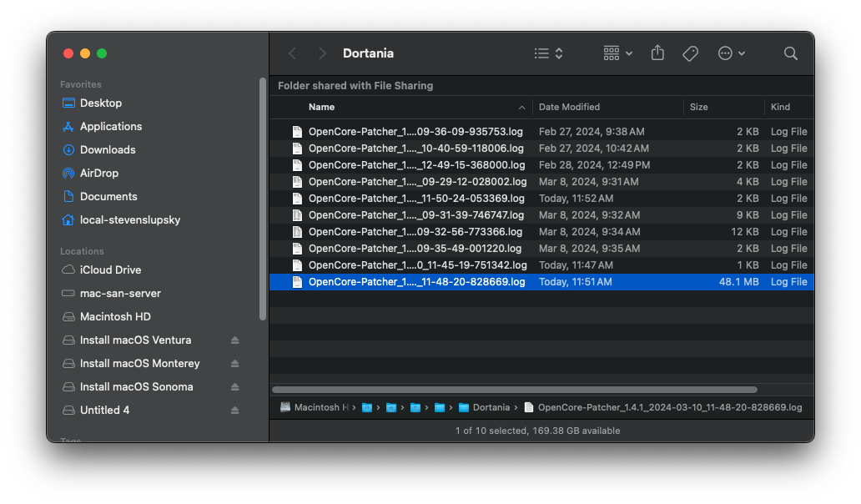Click the Share toolbar icon

[657, 53]
